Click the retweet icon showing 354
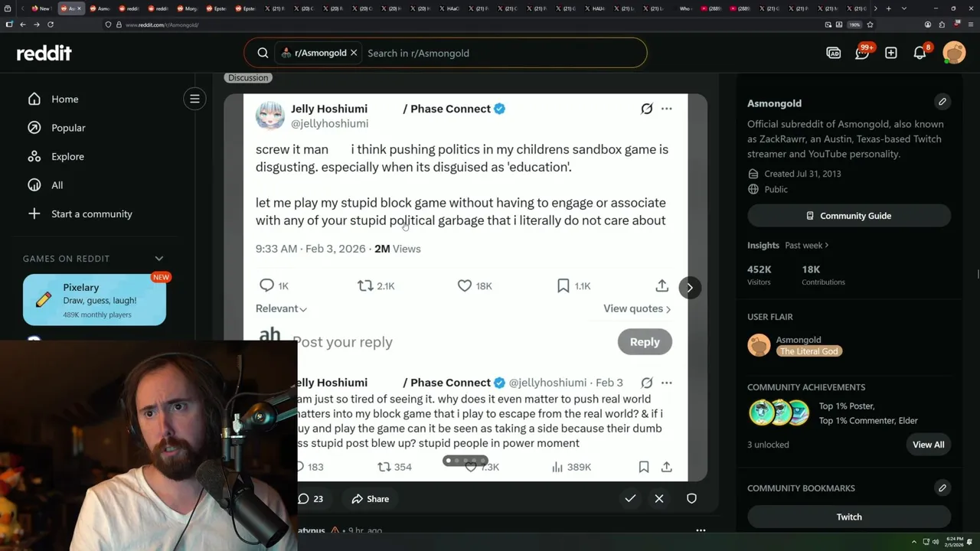980x551 pixels. (384, 467)
